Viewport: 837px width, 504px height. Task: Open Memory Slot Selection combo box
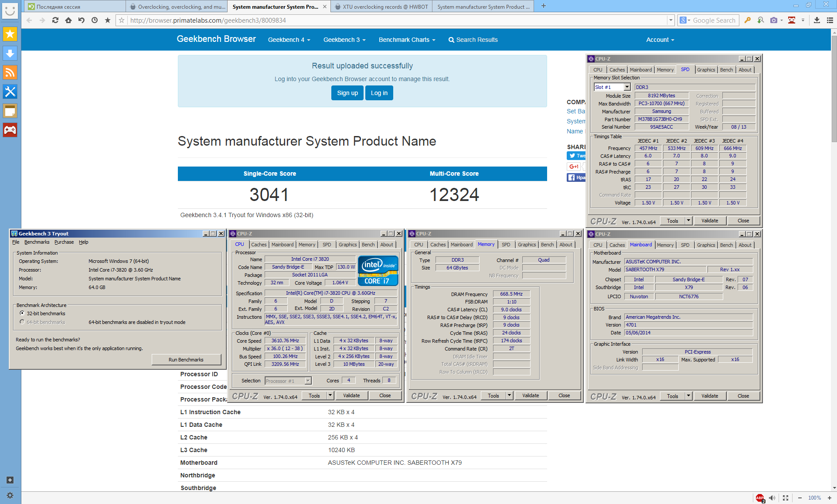pyautogui.click(x=612, y=87)
